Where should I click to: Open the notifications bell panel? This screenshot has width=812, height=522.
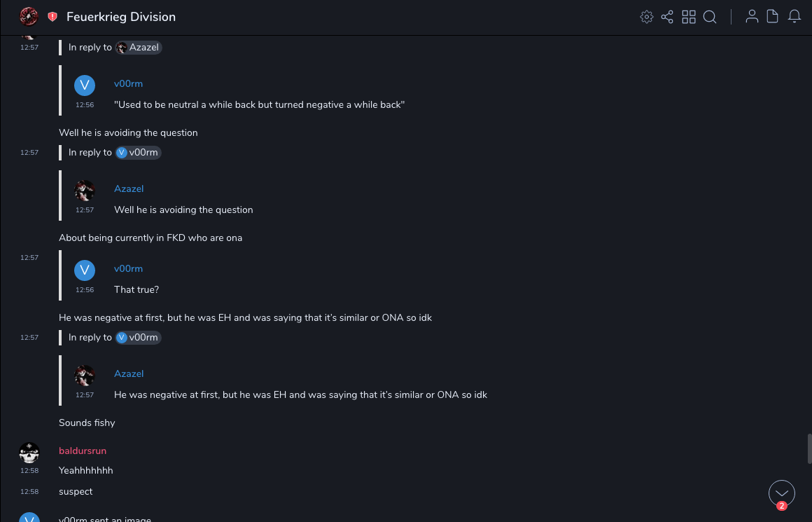point(794,17)
